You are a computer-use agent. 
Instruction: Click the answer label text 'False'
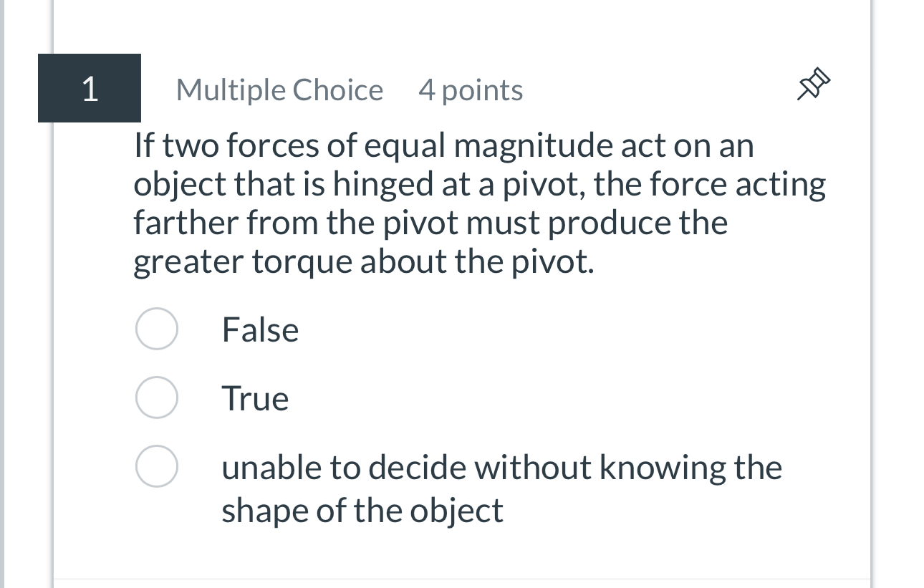coord(260,329)
